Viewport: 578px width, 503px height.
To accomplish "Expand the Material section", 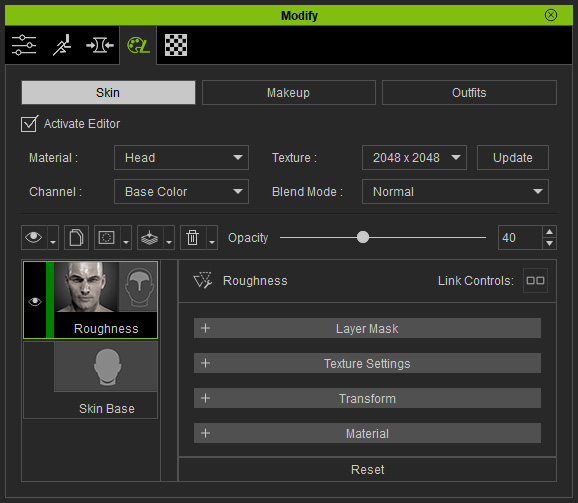I will coord(368,433).
